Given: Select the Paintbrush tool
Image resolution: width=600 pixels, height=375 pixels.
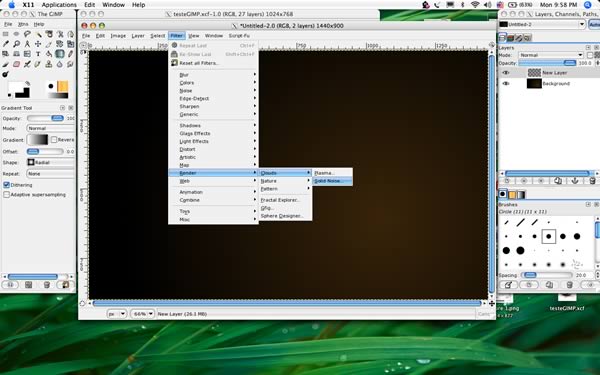Looking at the screenshot, I should pyautogui.click(x=5, y=64).
